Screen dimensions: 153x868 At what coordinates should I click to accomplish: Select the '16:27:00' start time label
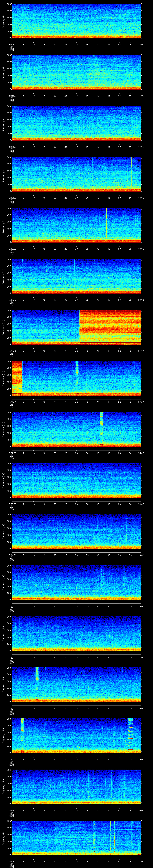tap(12, 708)
